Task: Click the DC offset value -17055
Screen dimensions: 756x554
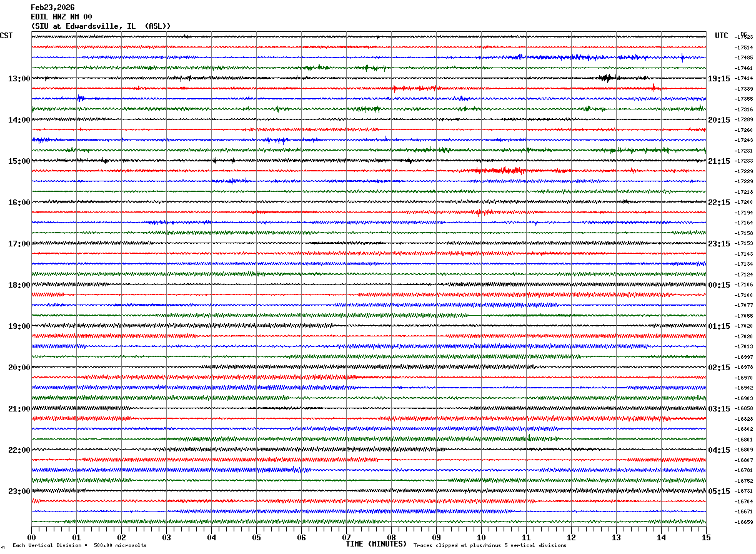Action: click(744, 316)
